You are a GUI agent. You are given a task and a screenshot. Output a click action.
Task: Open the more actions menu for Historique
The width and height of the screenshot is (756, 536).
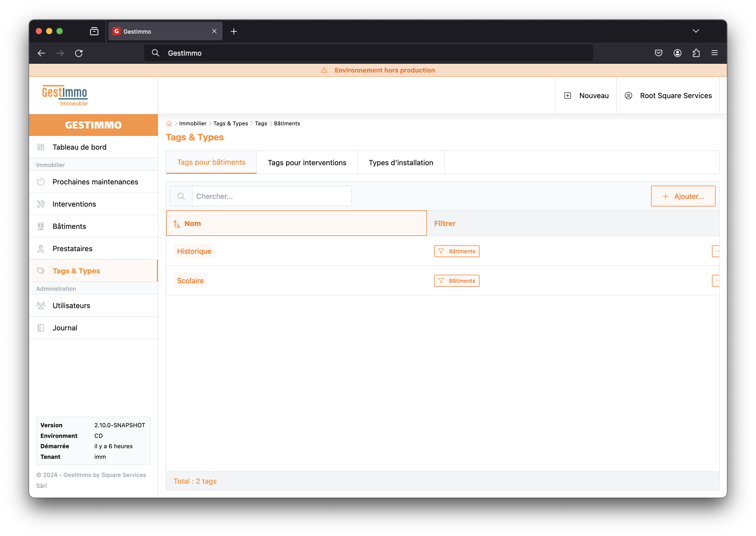(x=716, y=251)
